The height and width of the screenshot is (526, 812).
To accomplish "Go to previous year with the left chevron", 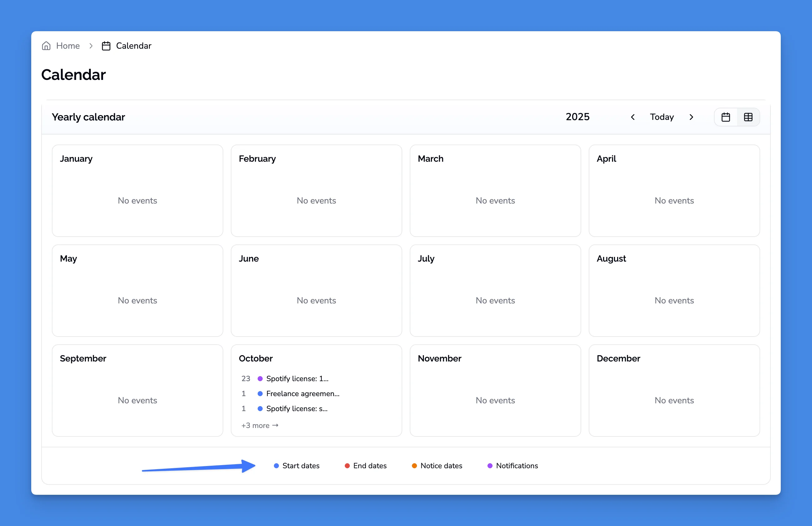I will tap(632, 117).
